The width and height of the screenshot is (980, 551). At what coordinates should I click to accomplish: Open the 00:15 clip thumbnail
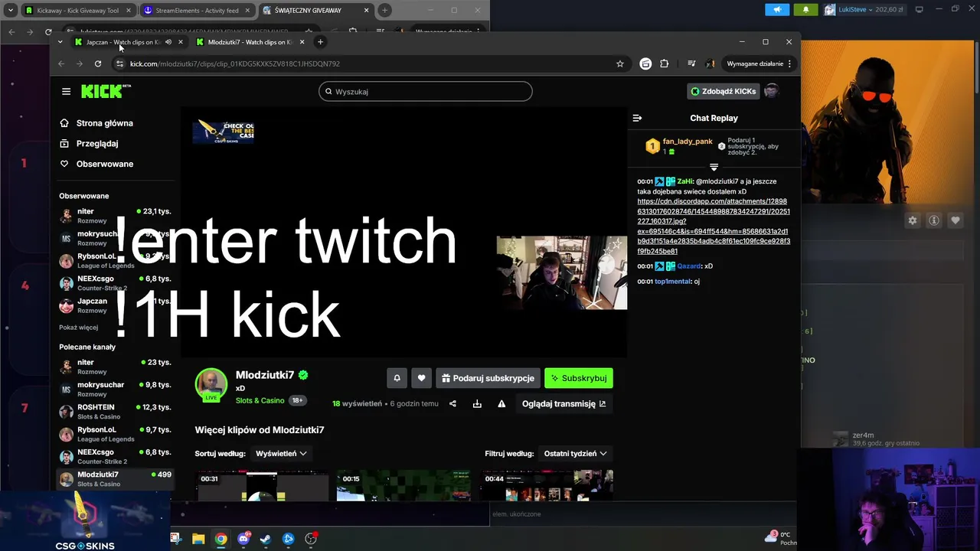pos(403,486)
